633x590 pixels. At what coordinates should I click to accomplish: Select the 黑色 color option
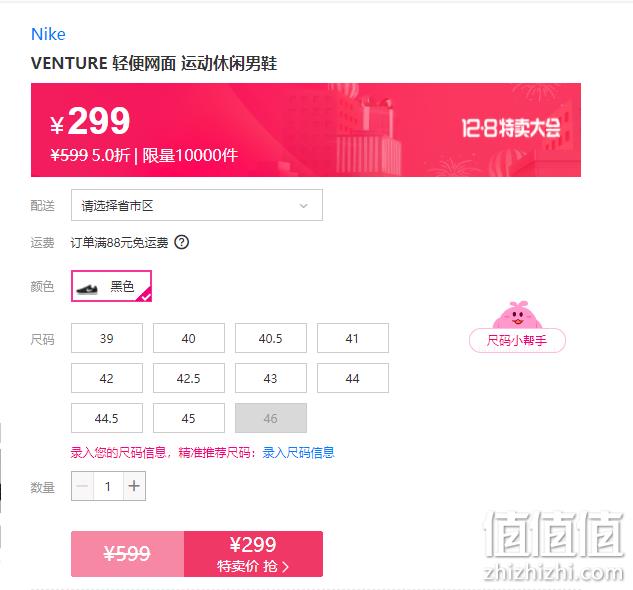111,286
